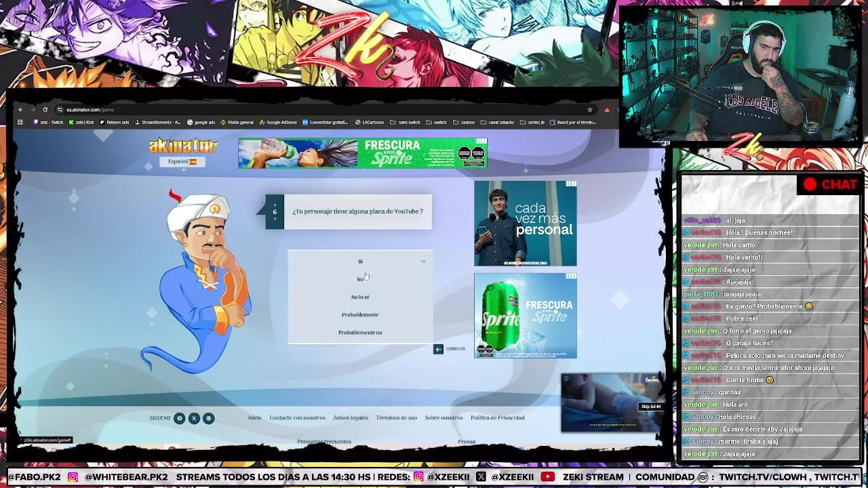Open the Patreon zeki bookmark

tap(114, 123)
